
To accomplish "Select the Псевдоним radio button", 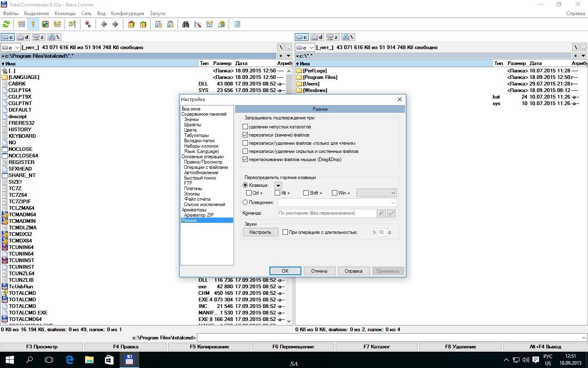I will [245, 202].
